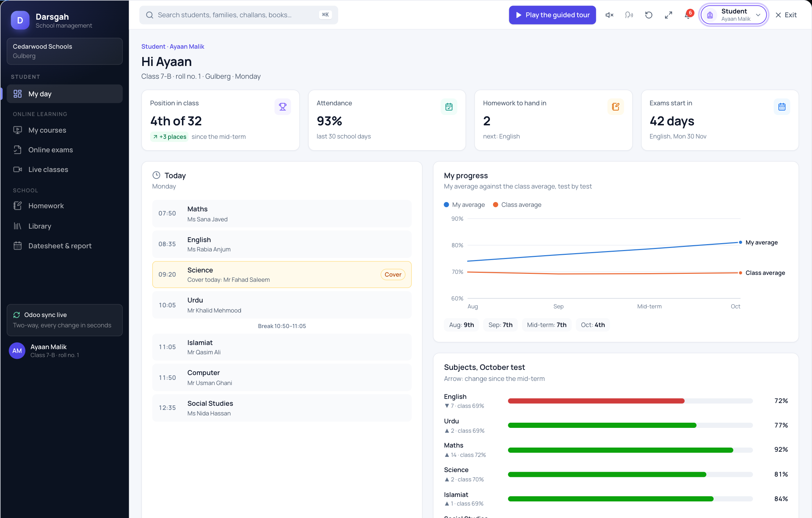
Task: Click the Exit button
Action: click(x=786, y=15)
